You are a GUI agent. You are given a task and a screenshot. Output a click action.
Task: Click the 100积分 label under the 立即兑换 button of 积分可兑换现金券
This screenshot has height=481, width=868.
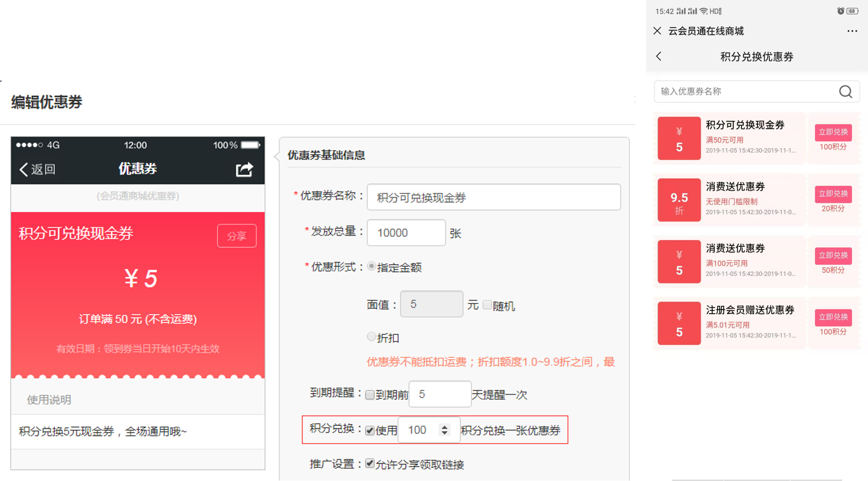pos(833,147)
